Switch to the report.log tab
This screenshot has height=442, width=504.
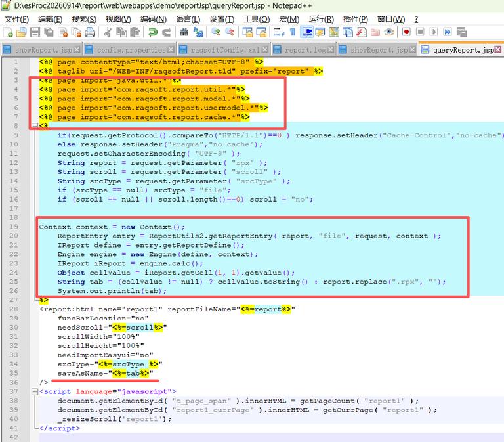pos(305,50)
